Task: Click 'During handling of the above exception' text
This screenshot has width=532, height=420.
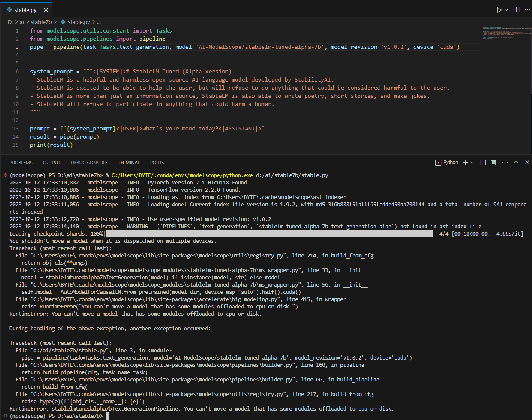Action: (110, 329)
